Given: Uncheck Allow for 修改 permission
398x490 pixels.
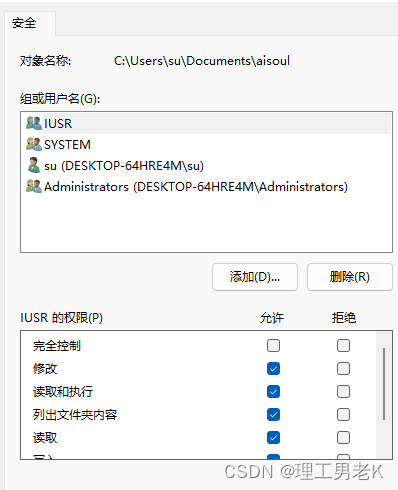Looking at the screenshot, I should pyautogui.click(x=273, y=369).
